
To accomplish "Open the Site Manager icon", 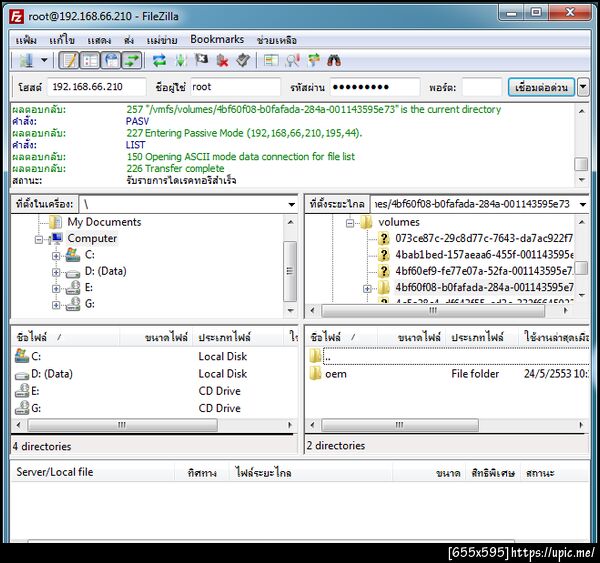I will pos(26,60).
